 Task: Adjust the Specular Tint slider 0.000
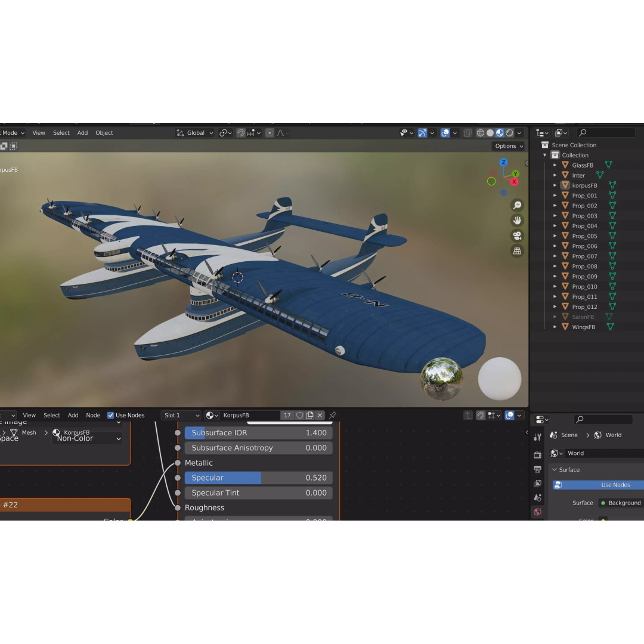[258, 493]
